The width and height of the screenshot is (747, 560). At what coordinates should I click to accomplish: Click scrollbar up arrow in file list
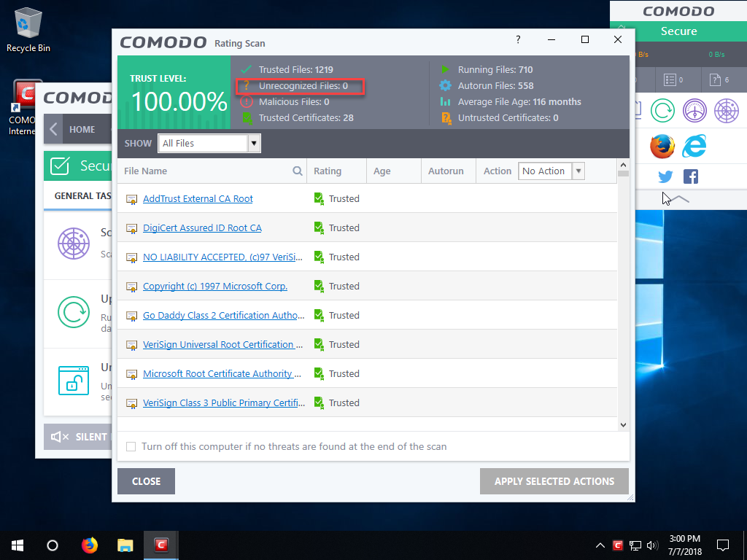(x=623, y=165)
